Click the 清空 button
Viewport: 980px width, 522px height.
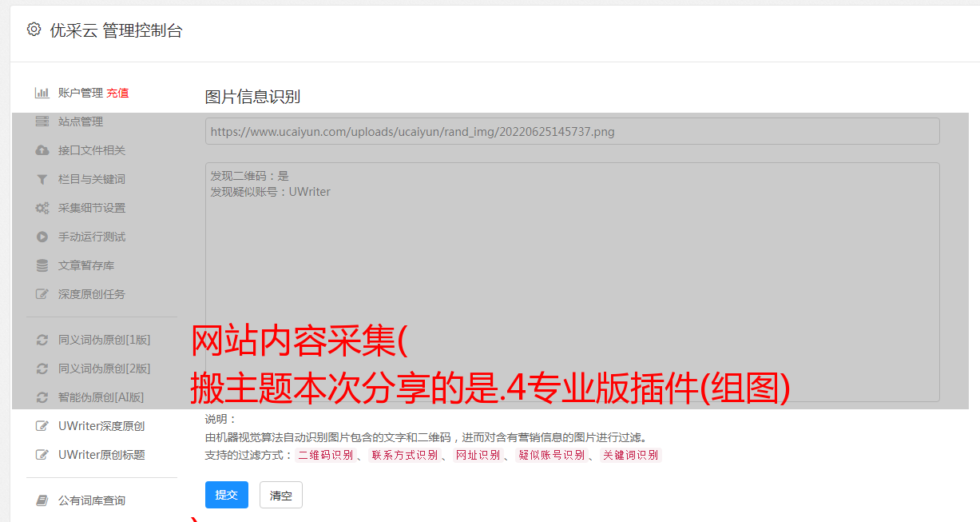281,495
